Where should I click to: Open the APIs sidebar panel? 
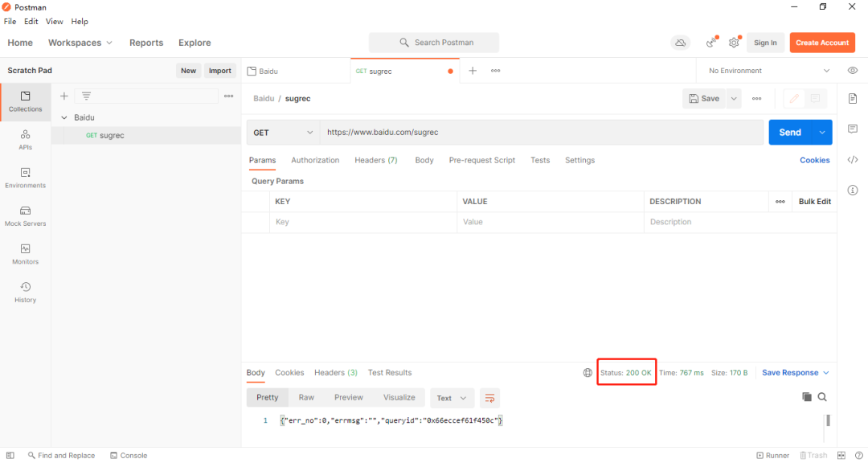(x=26, y=140)
